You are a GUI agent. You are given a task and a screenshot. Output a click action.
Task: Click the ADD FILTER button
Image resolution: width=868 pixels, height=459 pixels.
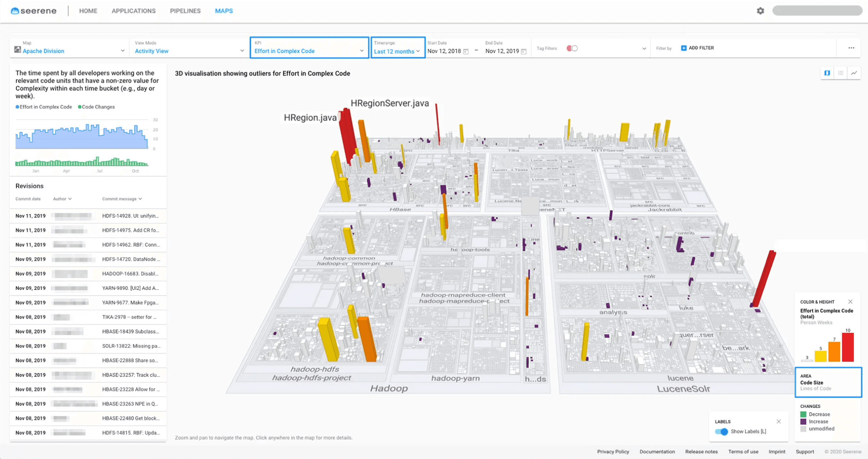(x=697, y=48)
